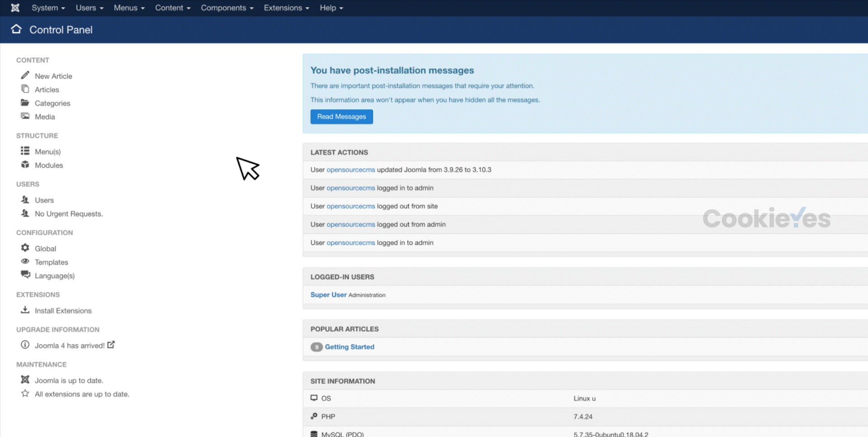Go to Modules in sidebar
The image size is (868, 437).
[x=49, y=165]
